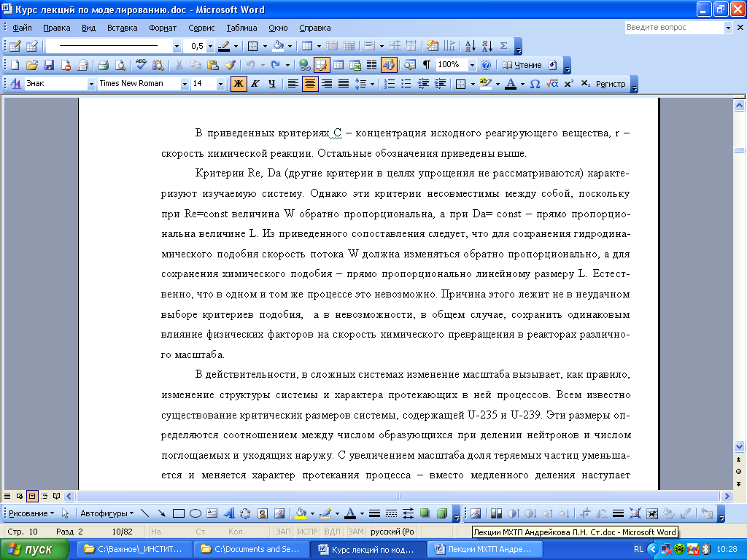Sort descending in the Tables toolbar
747x560 pixels.
click(x=487, y=46)
